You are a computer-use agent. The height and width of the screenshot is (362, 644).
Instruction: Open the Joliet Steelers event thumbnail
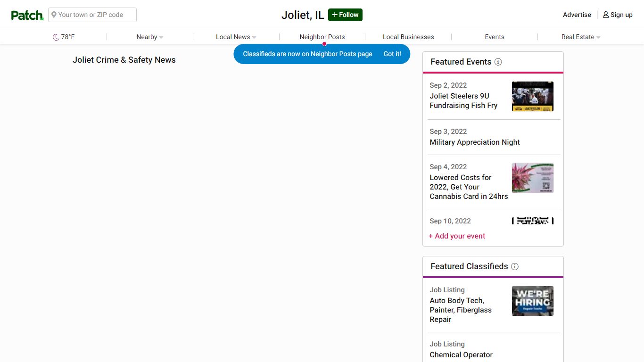(533, 96)
